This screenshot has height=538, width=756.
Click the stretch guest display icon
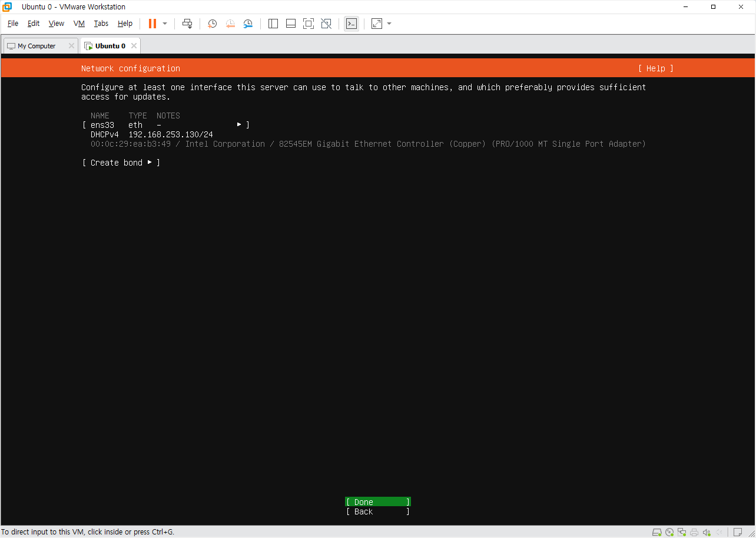pos(377,24)
